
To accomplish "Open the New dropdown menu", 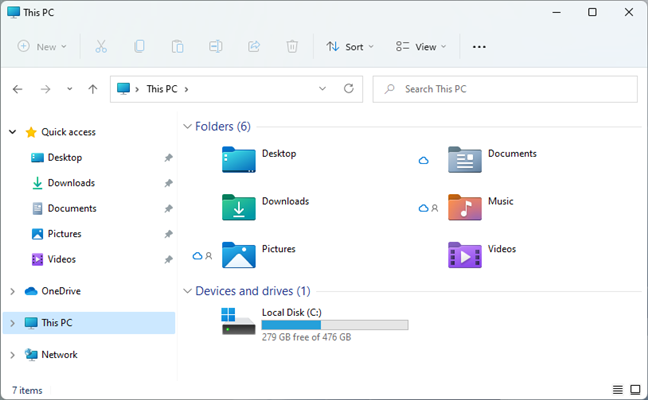I will click(x=42, y=46).
